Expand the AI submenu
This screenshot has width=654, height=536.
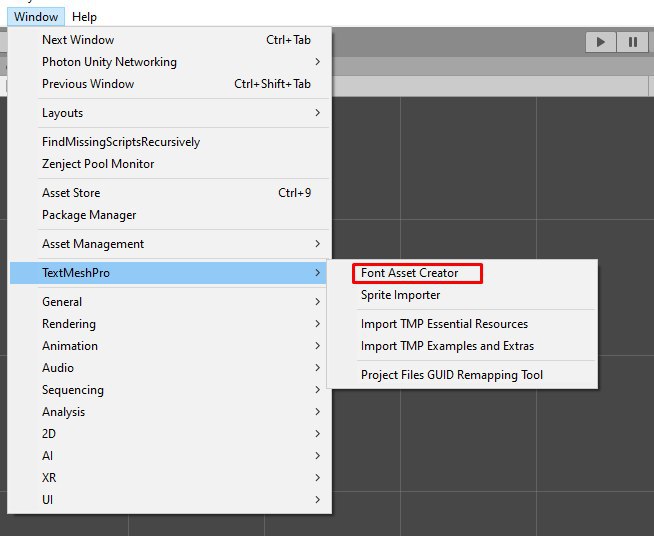click(169, 455)
